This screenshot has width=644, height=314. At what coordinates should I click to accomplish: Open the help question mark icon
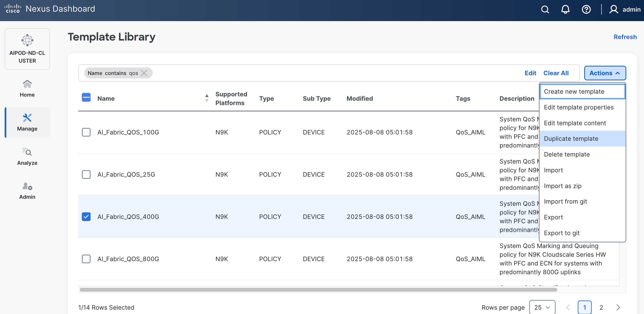coord(586,9)
